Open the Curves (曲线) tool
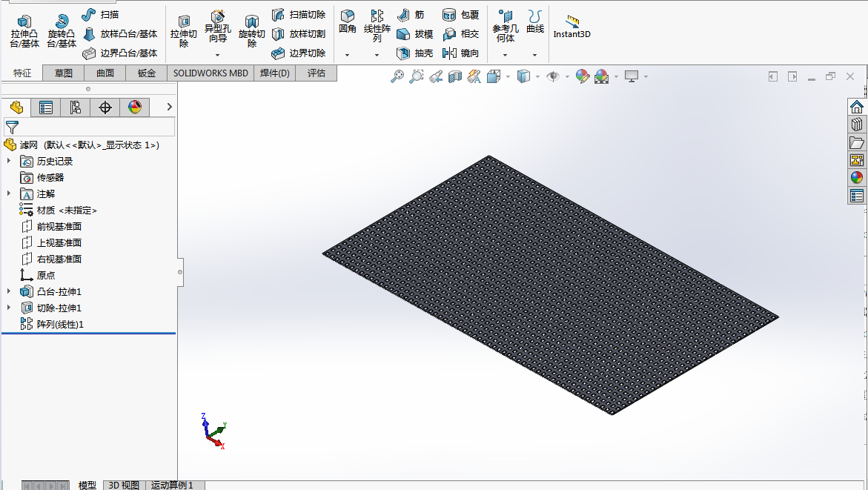 534,22
